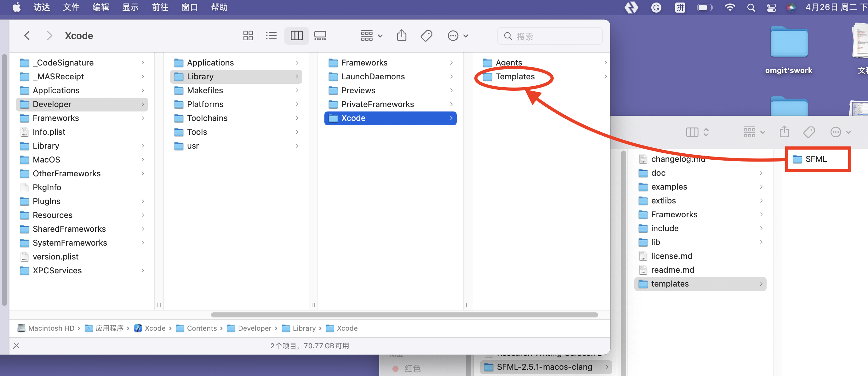Open the 前往 menu
The width and height of the screenshot is (868, 376).
point(159,7)
